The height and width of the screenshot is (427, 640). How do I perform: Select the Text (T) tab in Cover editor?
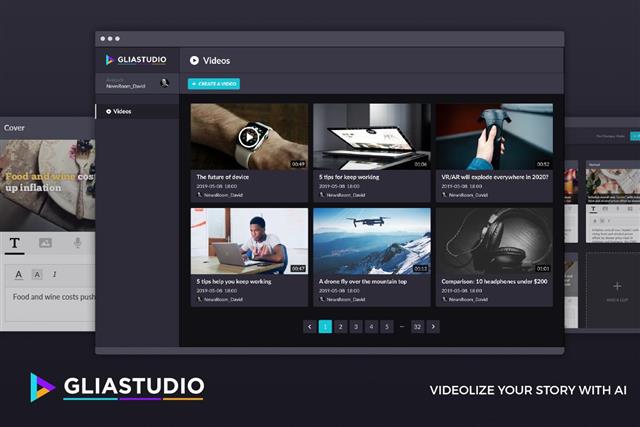(x=14, y=243)
